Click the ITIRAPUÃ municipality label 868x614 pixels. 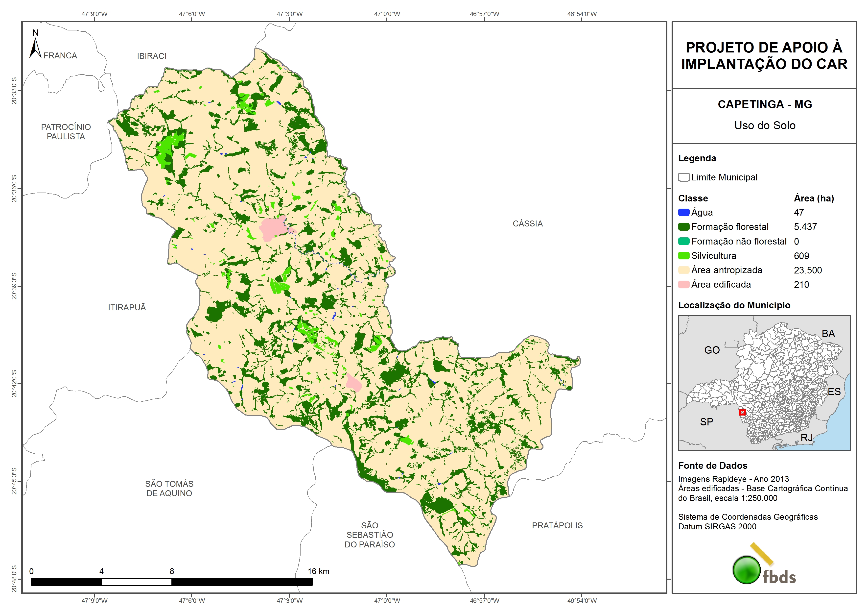pos(127,308)
